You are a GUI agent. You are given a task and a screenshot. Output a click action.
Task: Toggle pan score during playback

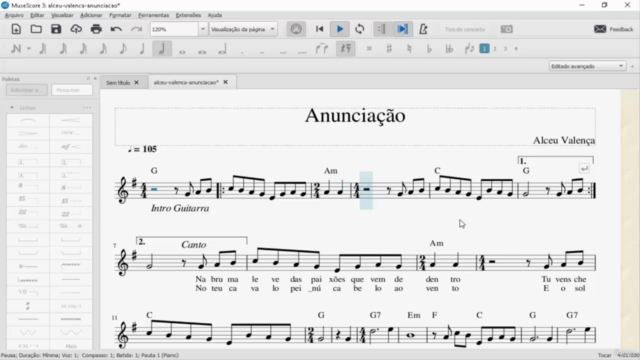point(402,29)
